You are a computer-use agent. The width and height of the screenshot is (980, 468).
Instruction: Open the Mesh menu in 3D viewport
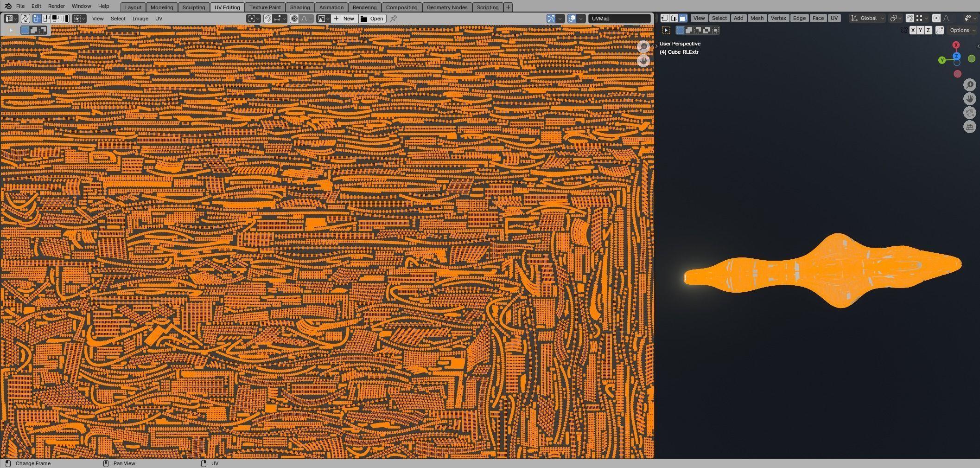click(x=757, y=18)
